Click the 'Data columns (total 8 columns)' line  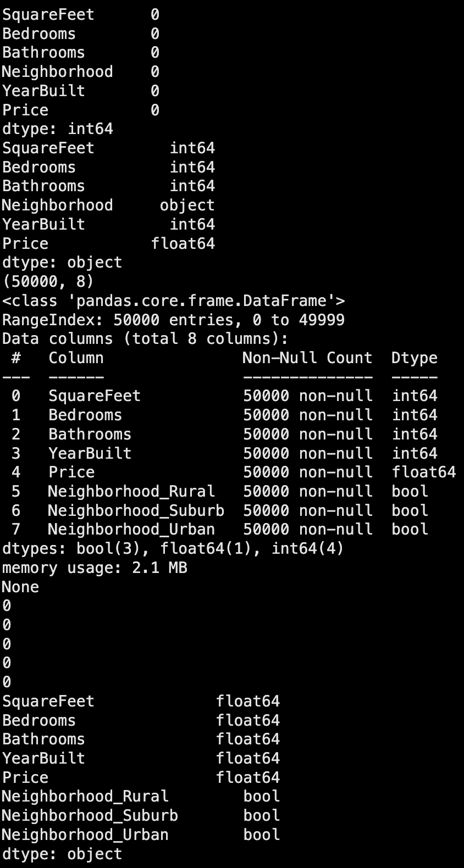145,338
